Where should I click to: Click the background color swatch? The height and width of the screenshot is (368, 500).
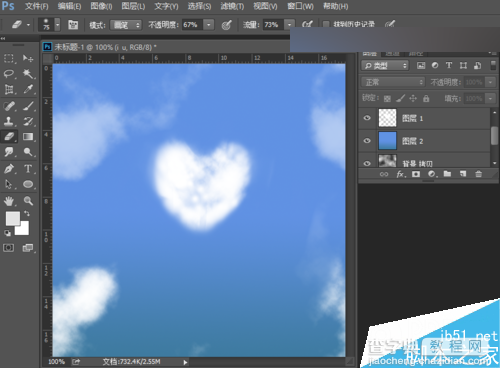pyautogui.click(x=24, y=229)
